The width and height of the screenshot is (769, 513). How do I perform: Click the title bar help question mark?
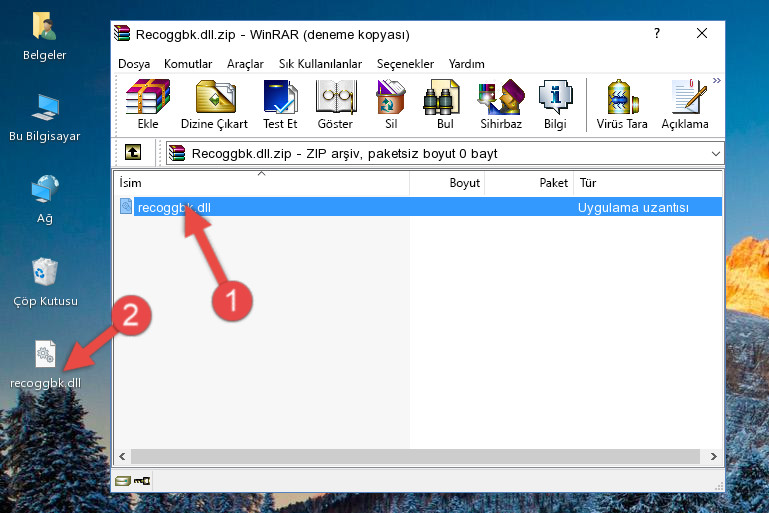point(657,33)
